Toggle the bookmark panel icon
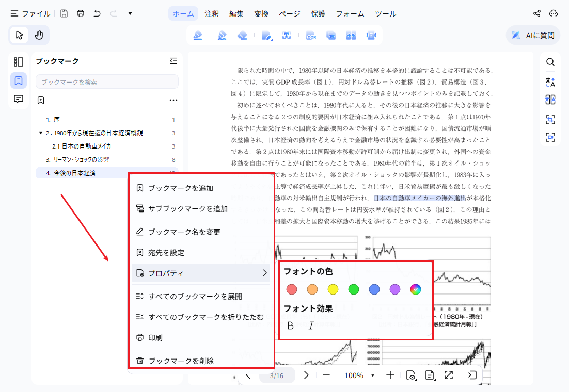Screen dimensions: 569x392 (x=19, y=80)
